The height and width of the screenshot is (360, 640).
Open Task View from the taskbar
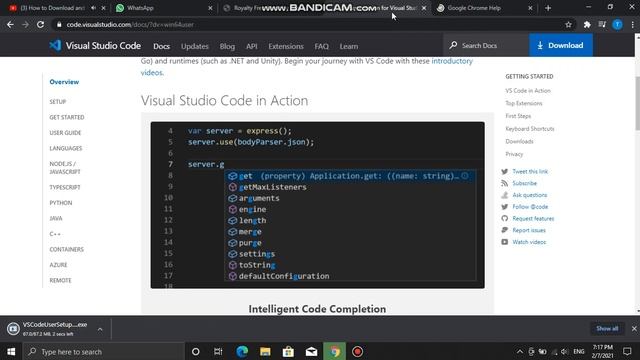(x=218, y=351)
